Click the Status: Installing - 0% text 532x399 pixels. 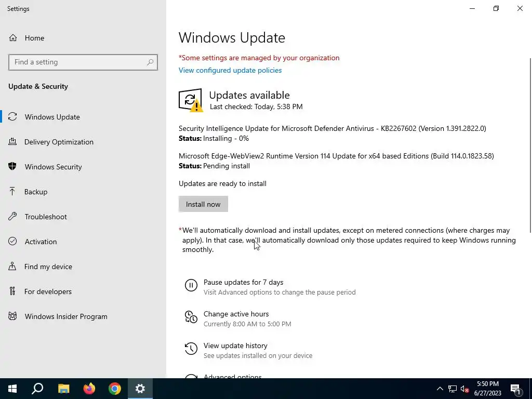pyautogui.click(x=214, y=138)
